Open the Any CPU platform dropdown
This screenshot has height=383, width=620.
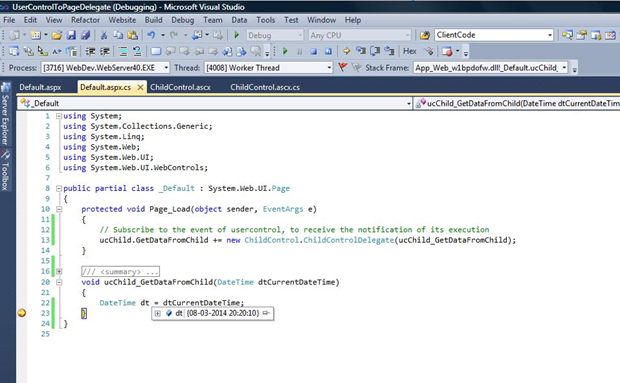click(359, 35)
